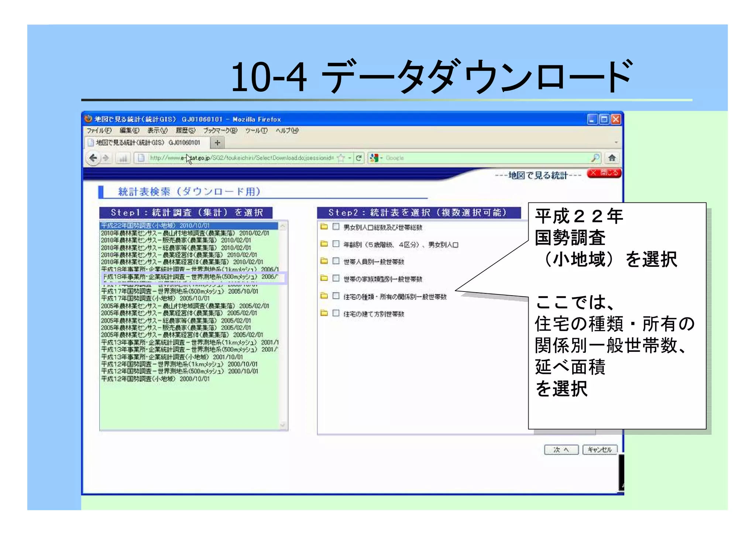Click the reload page icon

(358, 158)
